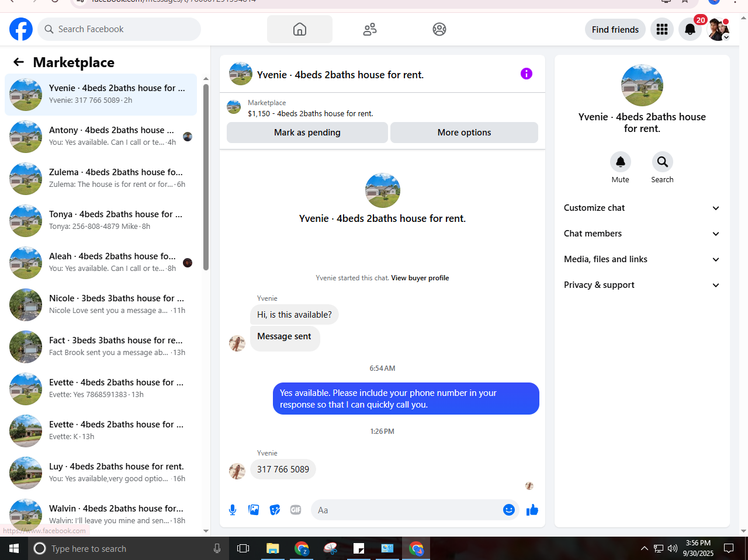Screen dimensions: 748x560
Task: Send a voice clip microphone icon
Action: 233,510
